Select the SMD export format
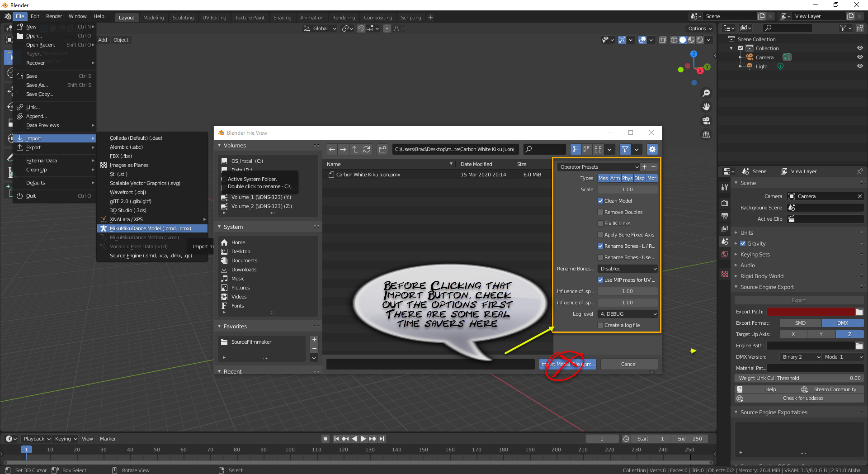The image size is (868, 474). (800, 323)
